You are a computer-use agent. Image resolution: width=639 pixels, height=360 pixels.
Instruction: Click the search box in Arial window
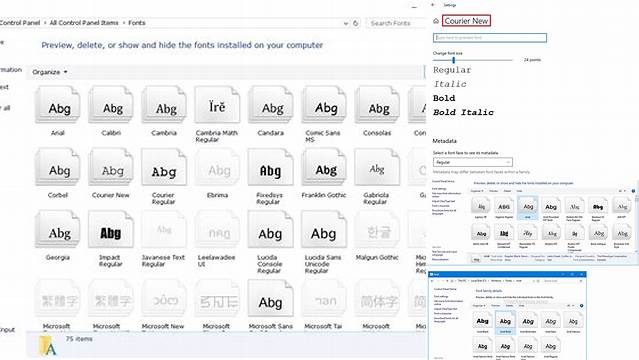point(561,281)
